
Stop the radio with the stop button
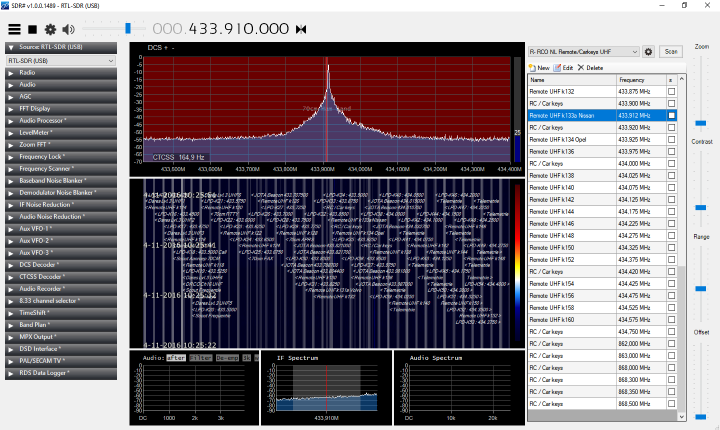tap(32, 29)
